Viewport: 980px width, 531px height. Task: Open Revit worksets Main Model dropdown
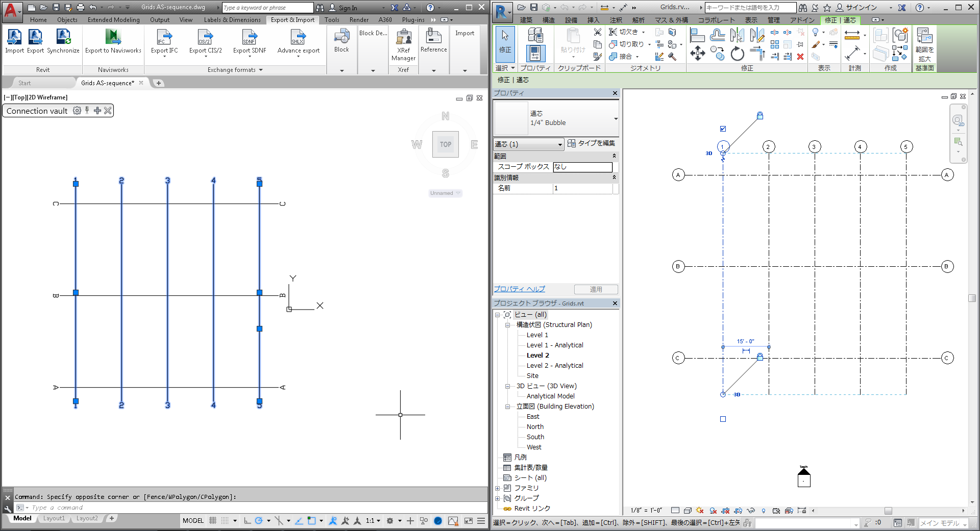tap(943, 523)
